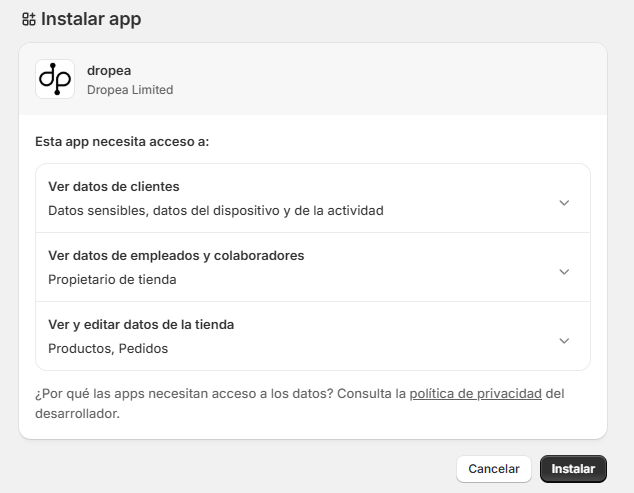Viewport: 634px width, 493px height.
Task: Open the política de privacidad link
Action: [x=476, y=394]
